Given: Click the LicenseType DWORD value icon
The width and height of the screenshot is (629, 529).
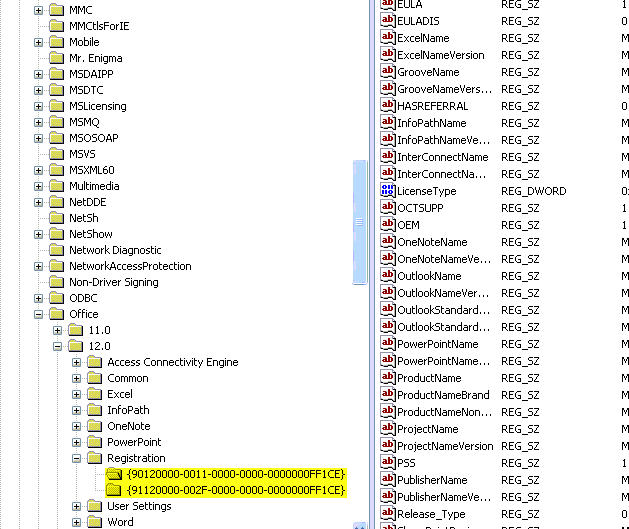Looking at the screenshot, I should pyautogui.click(x=388, y=190).
